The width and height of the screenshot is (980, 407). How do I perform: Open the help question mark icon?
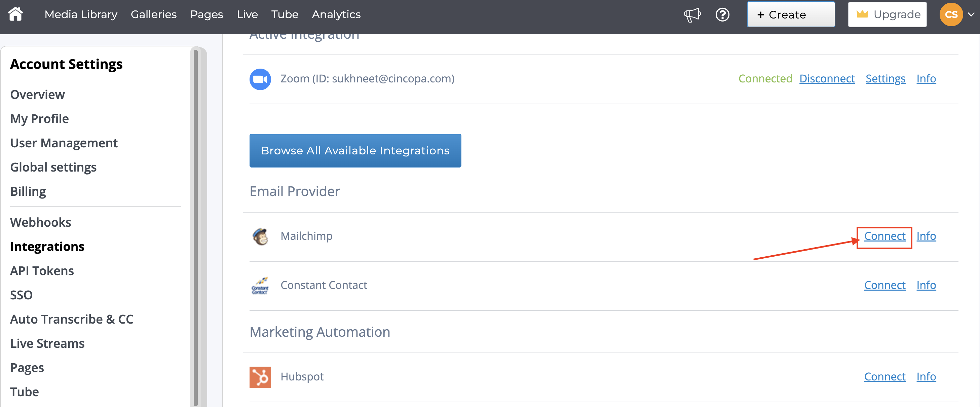pos(722,14)
